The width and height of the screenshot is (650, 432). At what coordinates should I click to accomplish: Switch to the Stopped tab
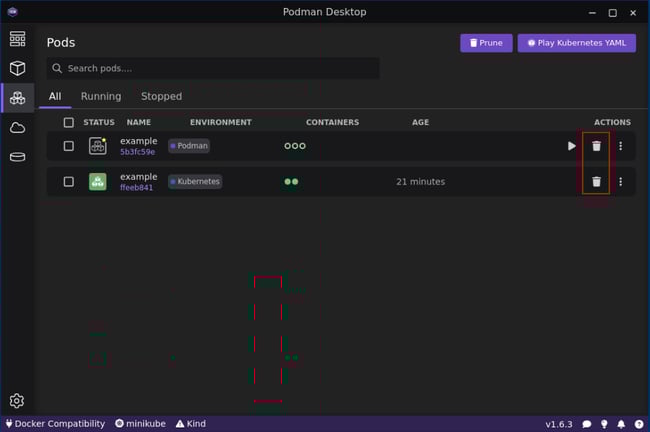161,96
